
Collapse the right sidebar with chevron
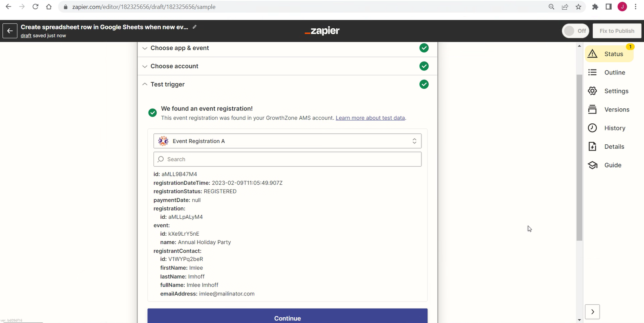coord(592,312)
